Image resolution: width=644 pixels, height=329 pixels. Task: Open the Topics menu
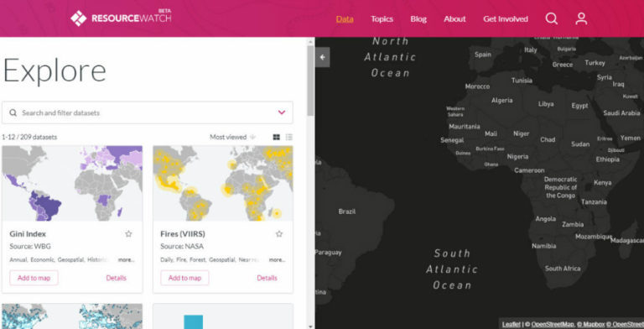tap(382, 19)
